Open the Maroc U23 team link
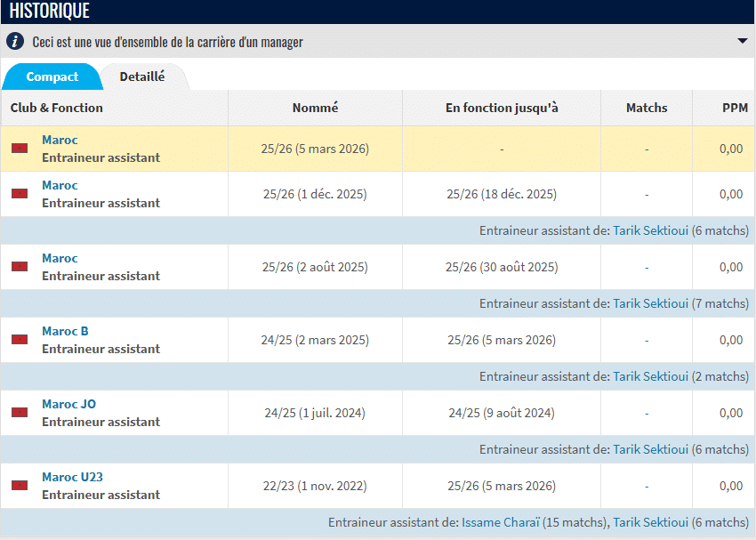756x540 pixels. pos(72,477)
